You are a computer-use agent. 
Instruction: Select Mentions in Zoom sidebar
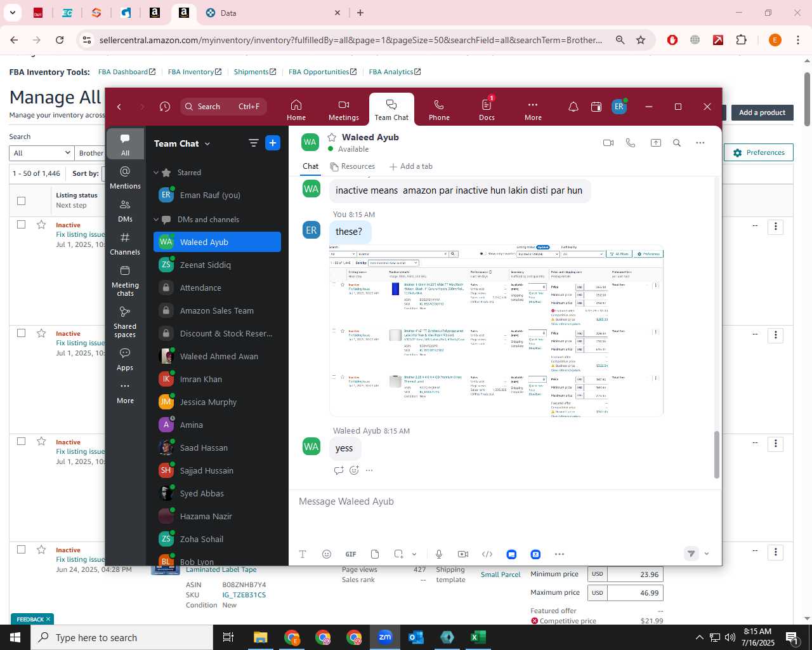pos(125,178)
